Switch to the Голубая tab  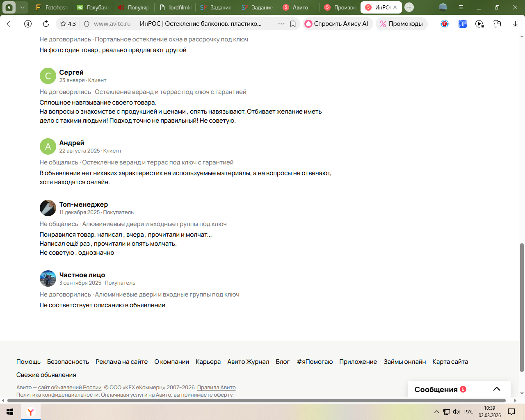coord(92,7)
